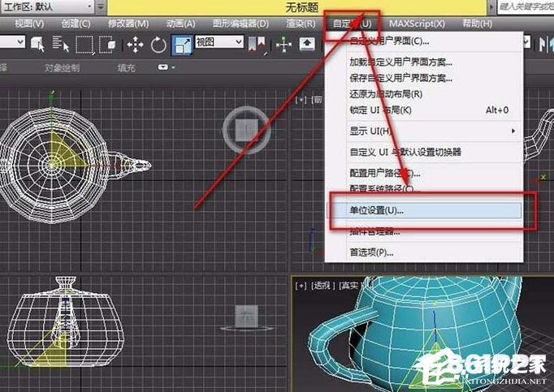Click the [透视] perspective viewport label
554x392 pixels.
322,286
